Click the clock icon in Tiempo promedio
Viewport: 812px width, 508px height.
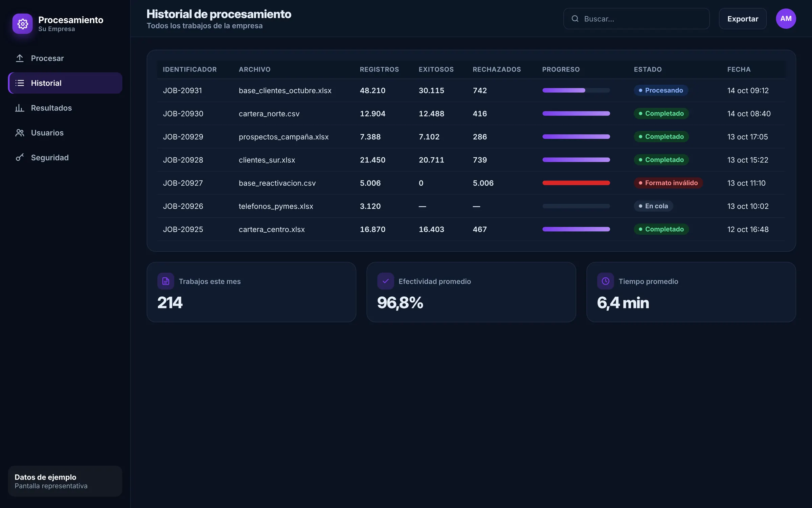coord(606,281)
